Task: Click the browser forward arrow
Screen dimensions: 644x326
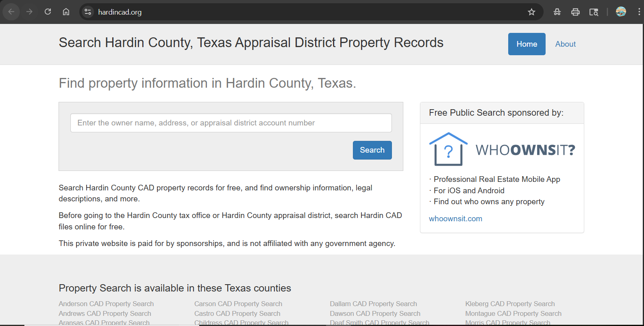Action: pyautogui.click(x=29, y=12)
